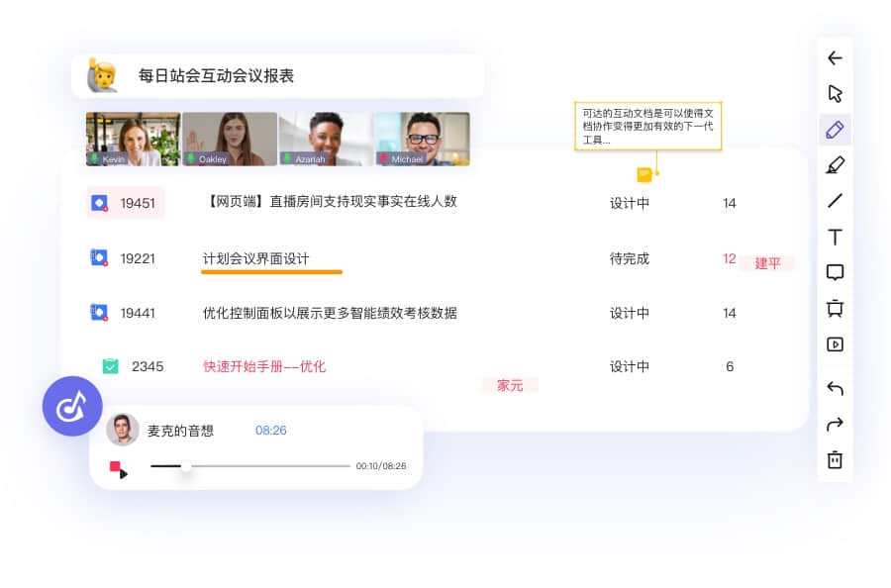Click the issue icon for 19221
This screenshot has height=588, width=891.
pyautogui.click(x=99, y=258)
